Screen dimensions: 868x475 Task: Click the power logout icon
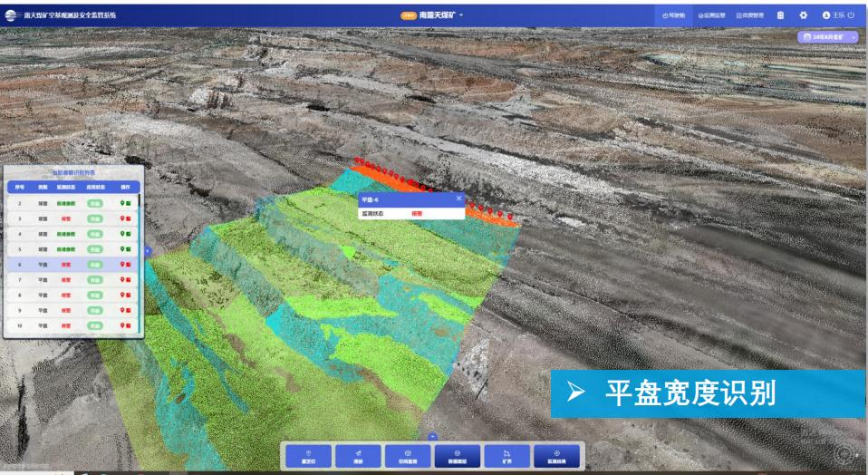tap(851, 15)
